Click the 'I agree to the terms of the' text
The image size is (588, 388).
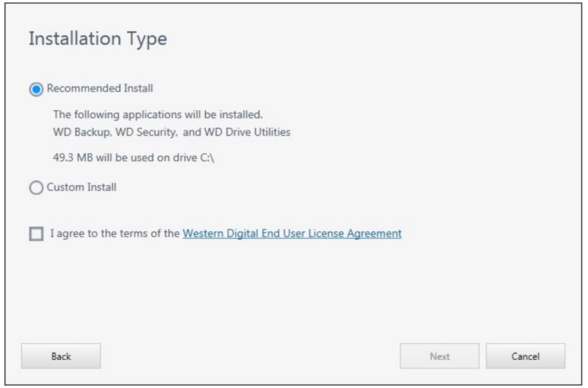click(x=115, y=234)
